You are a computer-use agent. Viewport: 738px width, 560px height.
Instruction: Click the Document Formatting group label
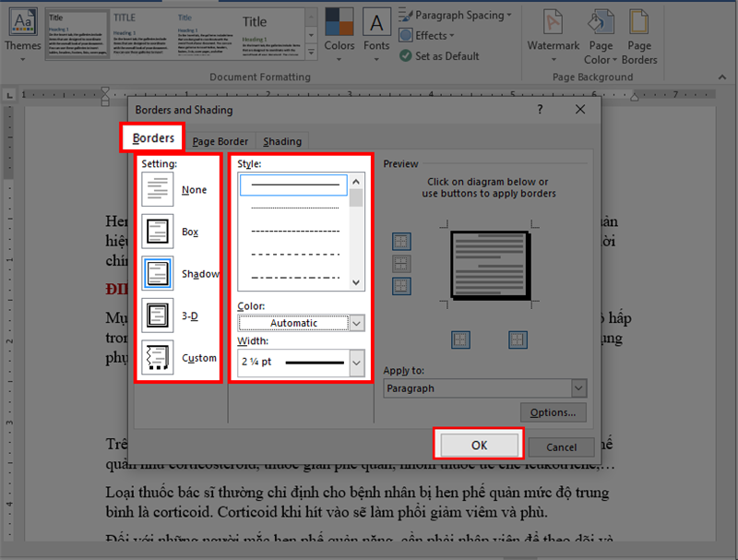pyautogui.click(x=260, y=77)
